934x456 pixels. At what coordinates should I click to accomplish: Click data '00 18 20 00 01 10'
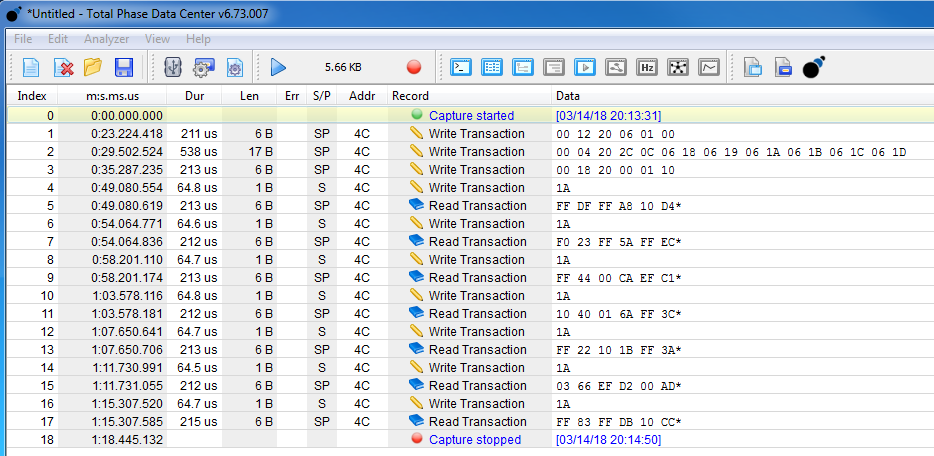click(615, 170)
